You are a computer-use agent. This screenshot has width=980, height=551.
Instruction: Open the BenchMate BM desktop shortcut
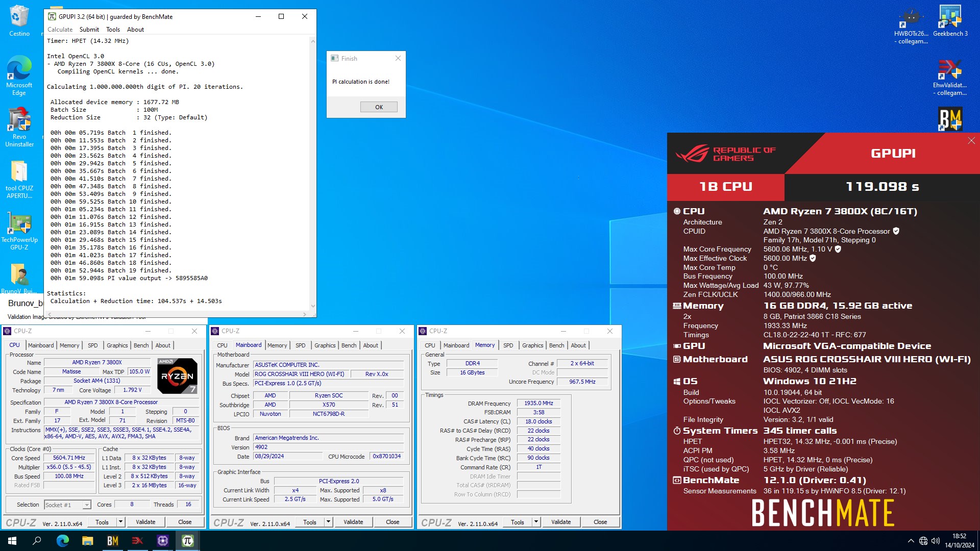[x=950, y=119]
